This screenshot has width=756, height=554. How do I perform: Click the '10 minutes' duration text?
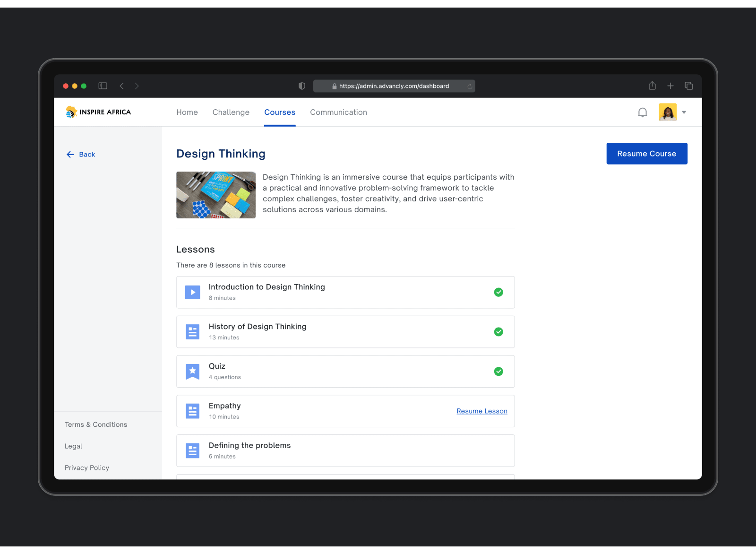tap(224, 417)
